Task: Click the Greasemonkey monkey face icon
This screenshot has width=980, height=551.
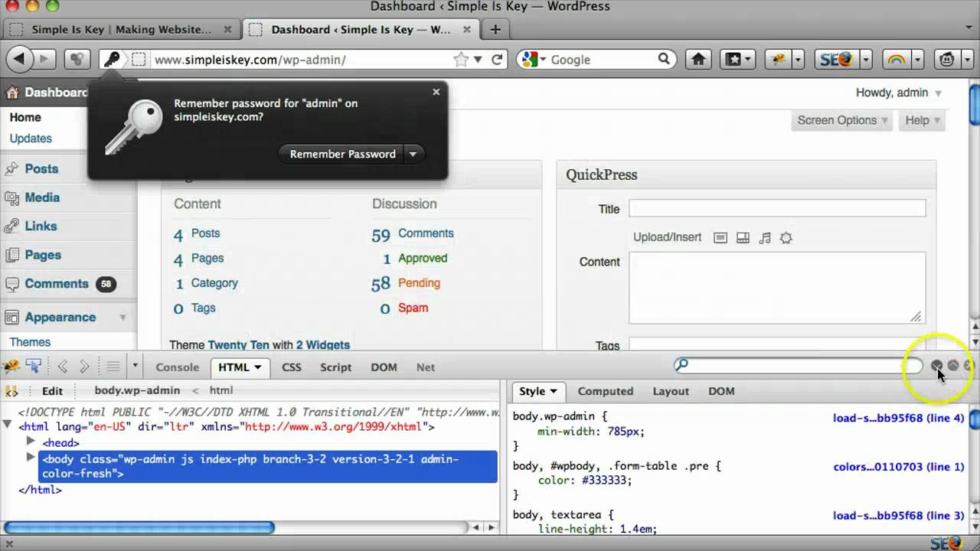Action: click(947, 59)
